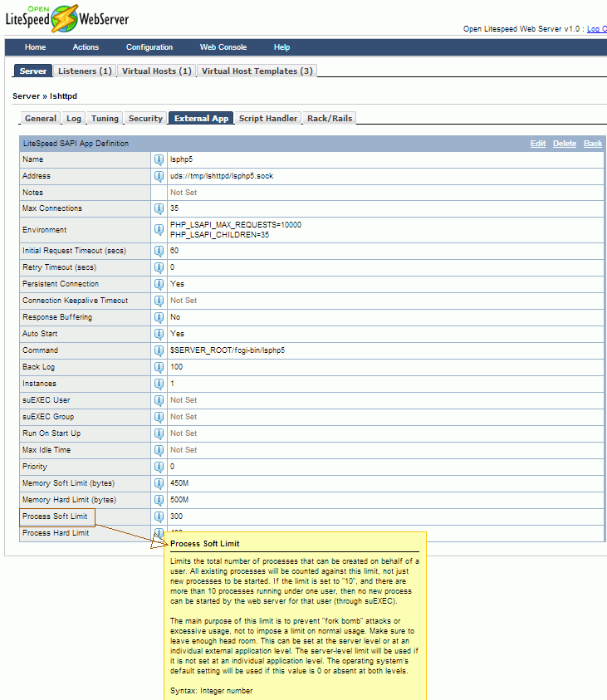Viewport: 607px width, 700px height.
Task: Show help for Response Buffering
Action: tap(159, 317)
